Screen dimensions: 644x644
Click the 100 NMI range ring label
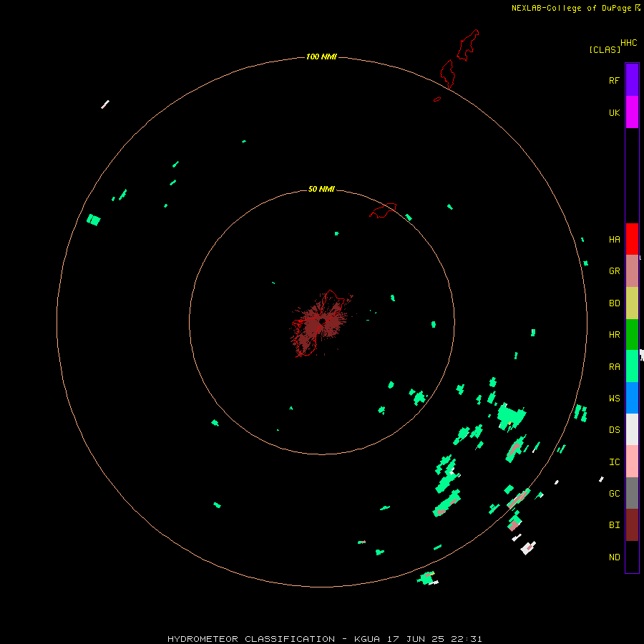click(x=321, y=57)
